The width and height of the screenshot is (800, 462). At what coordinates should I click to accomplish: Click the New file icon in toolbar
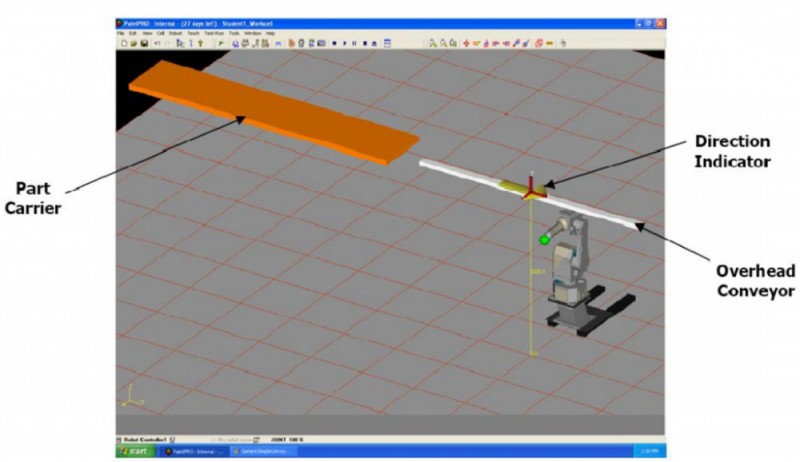(x=122, y=43)
